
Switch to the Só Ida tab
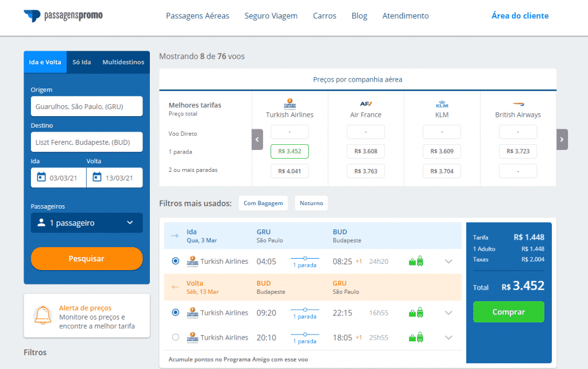point(82,61)
